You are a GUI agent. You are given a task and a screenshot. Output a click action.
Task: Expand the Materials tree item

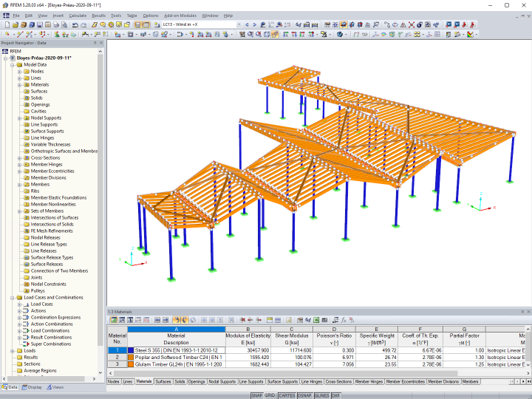pos(20,85)
